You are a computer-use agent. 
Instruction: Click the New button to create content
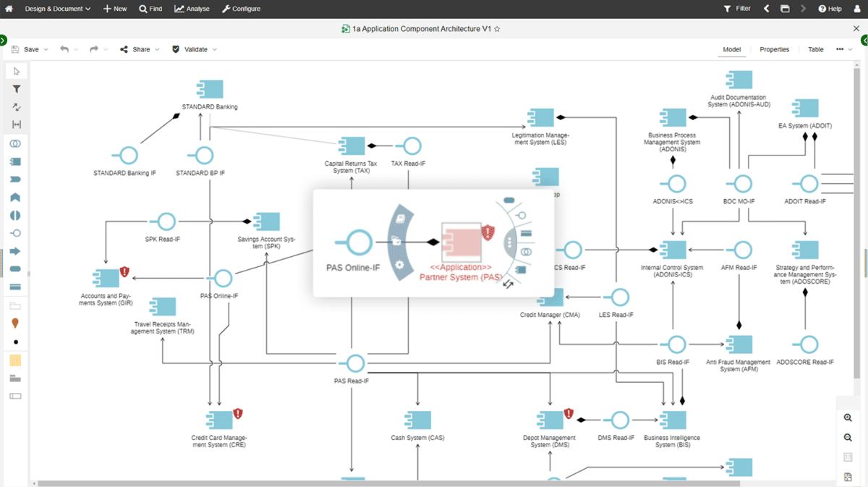(114, 8)
